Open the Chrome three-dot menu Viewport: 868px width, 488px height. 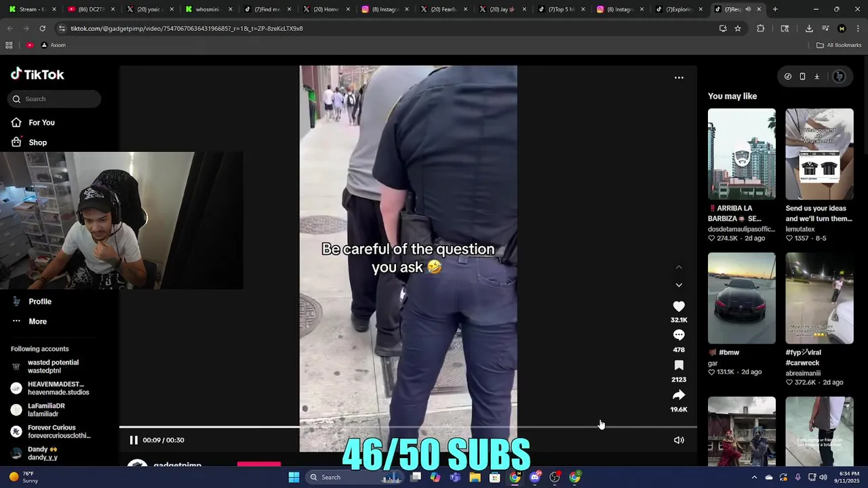[858, 28]
